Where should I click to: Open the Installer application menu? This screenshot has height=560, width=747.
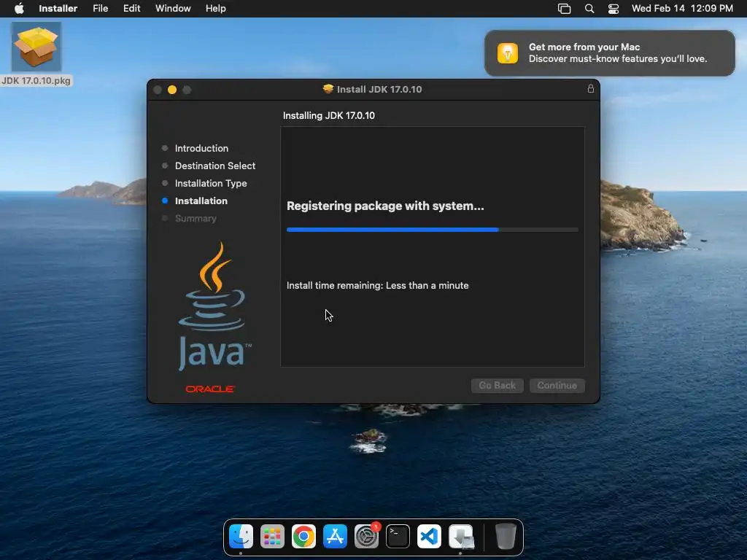click(58, 9)
